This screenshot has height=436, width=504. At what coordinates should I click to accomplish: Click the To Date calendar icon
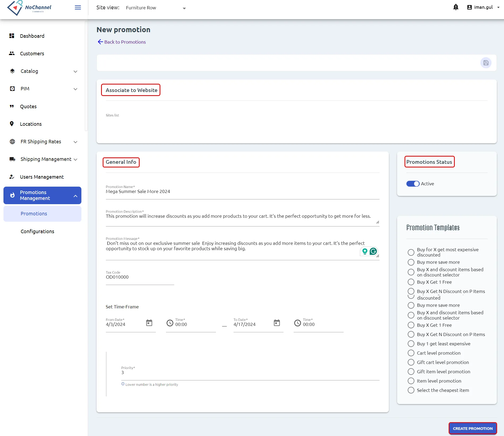tap(277, 323)
